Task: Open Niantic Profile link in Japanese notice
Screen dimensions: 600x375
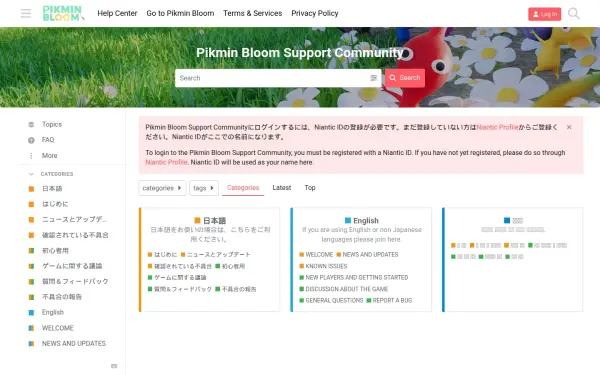Action: (x=497, y=127)
